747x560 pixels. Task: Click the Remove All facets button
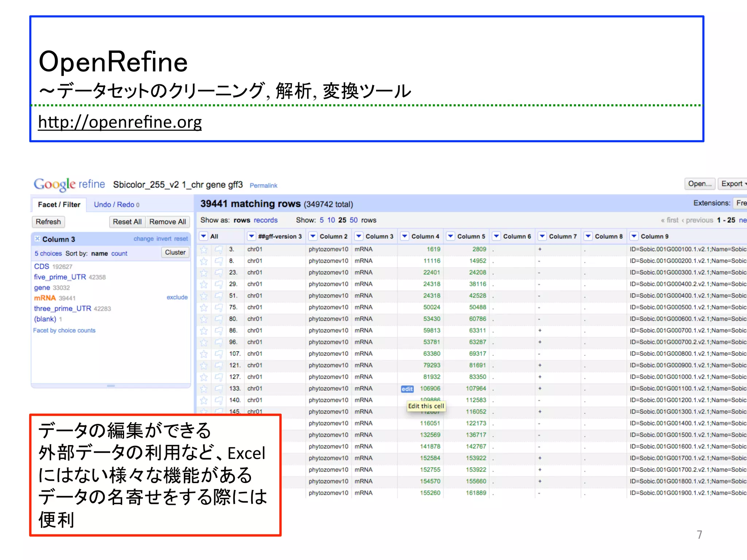[167, 222]
